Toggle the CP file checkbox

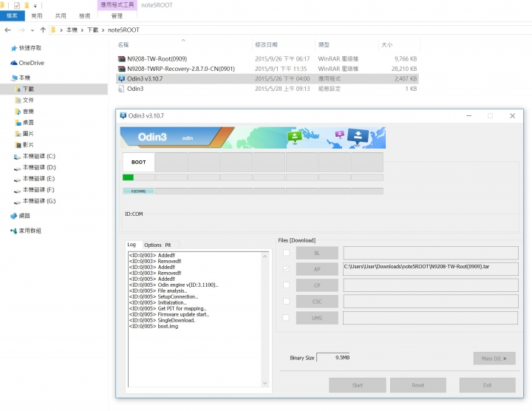[287, 285]
